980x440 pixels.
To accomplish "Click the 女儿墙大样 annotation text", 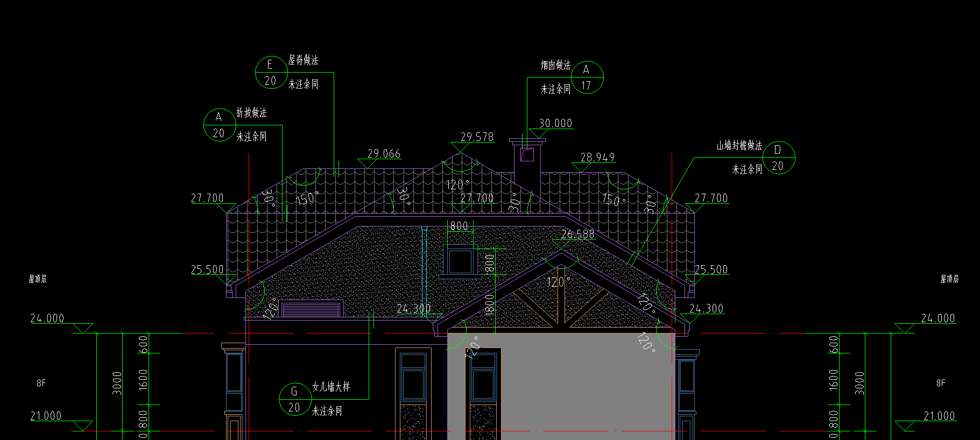I will tap(331, 387).
